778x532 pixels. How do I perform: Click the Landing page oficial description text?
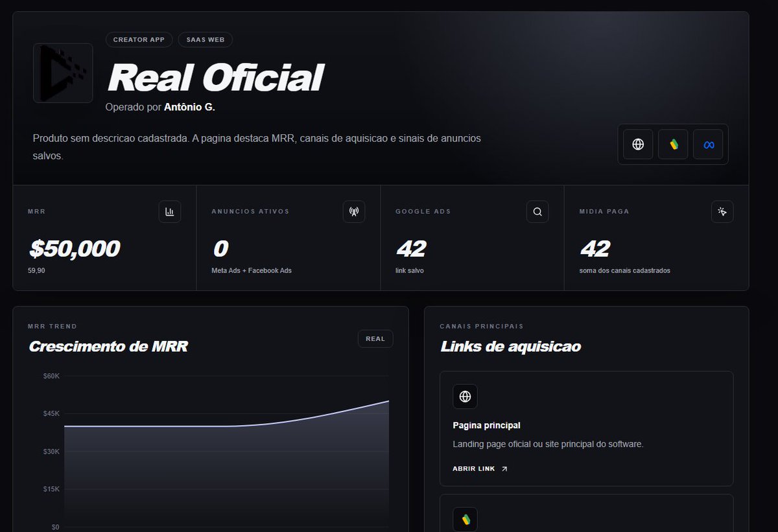(x=548, y=445)
